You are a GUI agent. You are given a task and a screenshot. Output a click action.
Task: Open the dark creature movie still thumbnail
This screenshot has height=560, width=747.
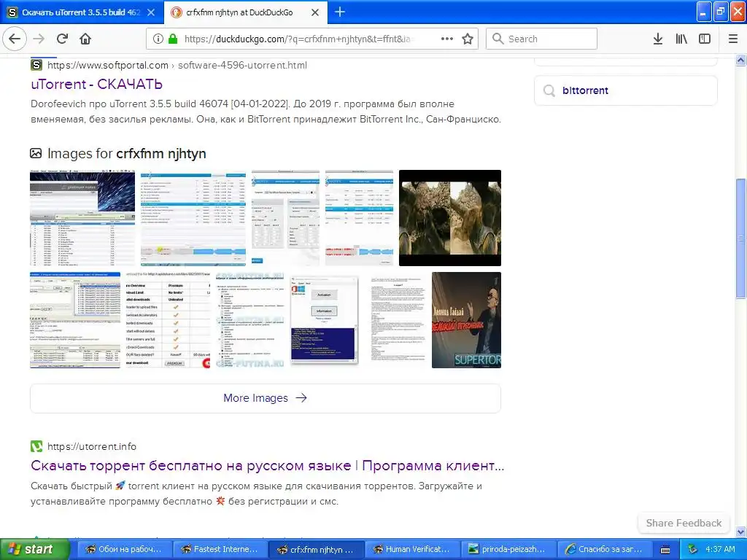click(449, 217)
